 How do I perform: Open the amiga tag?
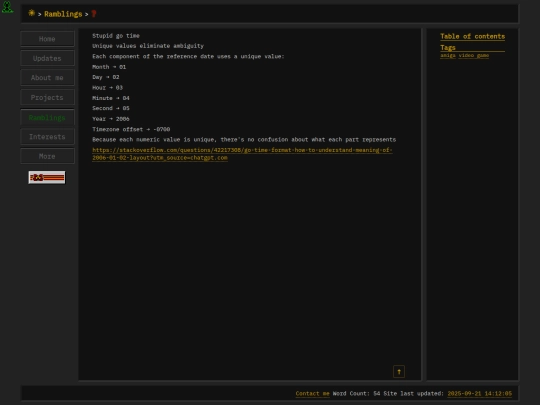click(448, 55)
